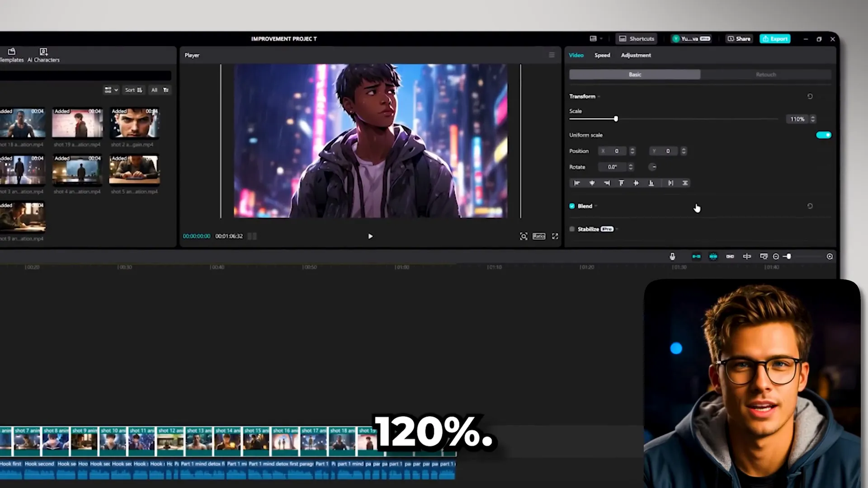Select the shot 19 media thumbnail

click(x=77, y=122)
